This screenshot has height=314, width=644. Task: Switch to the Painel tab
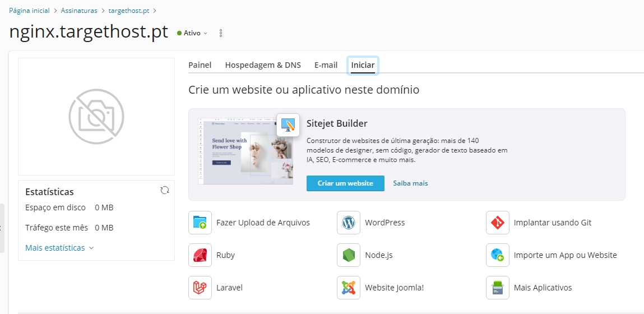click(200, 65)
